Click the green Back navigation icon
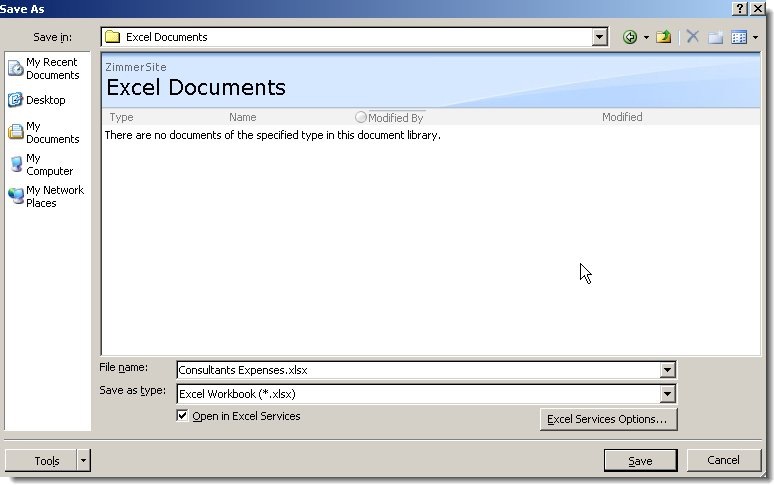Screen dimensions: 774x485 629,37
